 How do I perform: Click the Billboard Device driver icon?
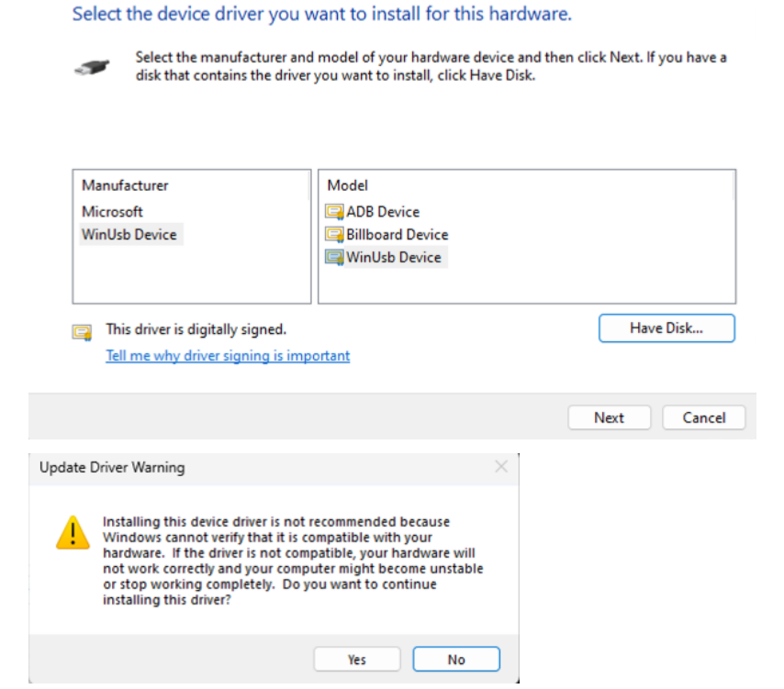pos(334,235)
